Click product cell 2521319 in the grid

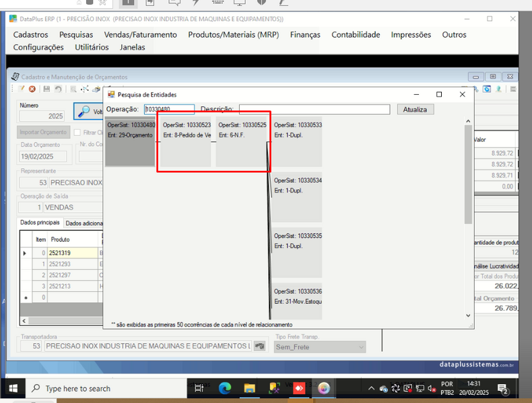click(x=73, y=253)
